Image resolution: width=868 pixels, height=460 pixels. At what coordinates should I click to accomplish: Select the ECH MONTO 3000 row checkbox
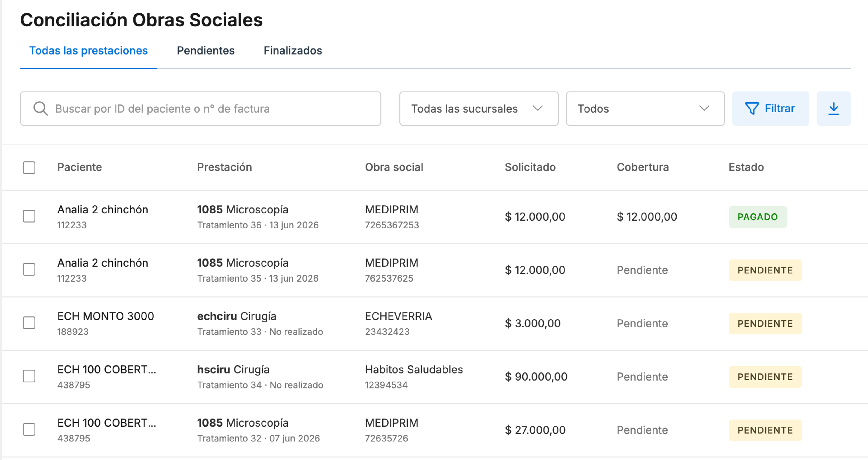point(29,323)
